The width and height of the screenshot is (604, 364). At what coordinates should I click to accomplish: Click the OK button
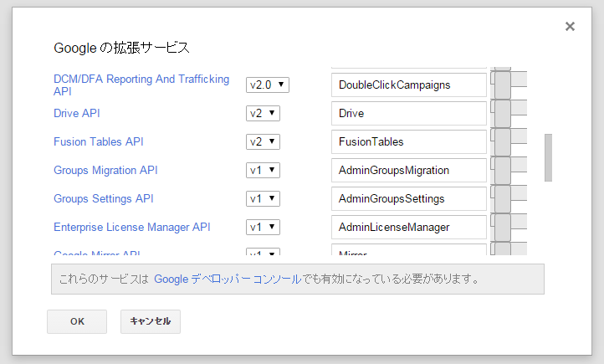click(77, 321)
